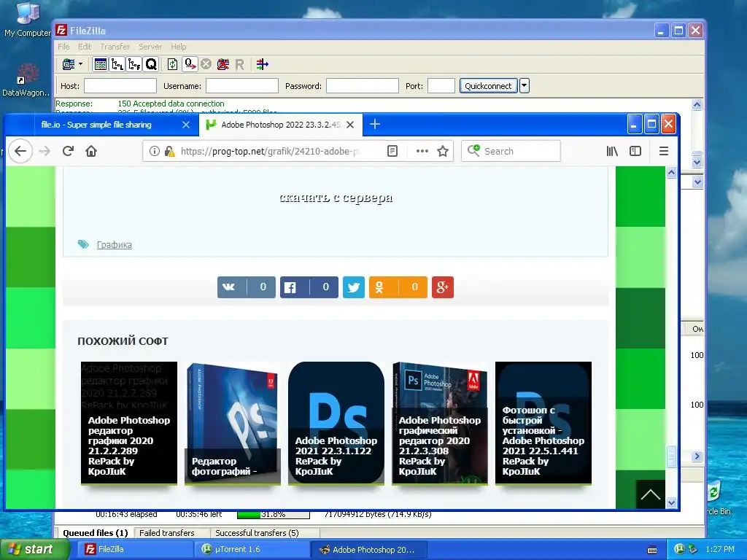The image size is (747, 560).
Task: Click the Port input field
Action: pyautogui.click(x=441, y=86)
